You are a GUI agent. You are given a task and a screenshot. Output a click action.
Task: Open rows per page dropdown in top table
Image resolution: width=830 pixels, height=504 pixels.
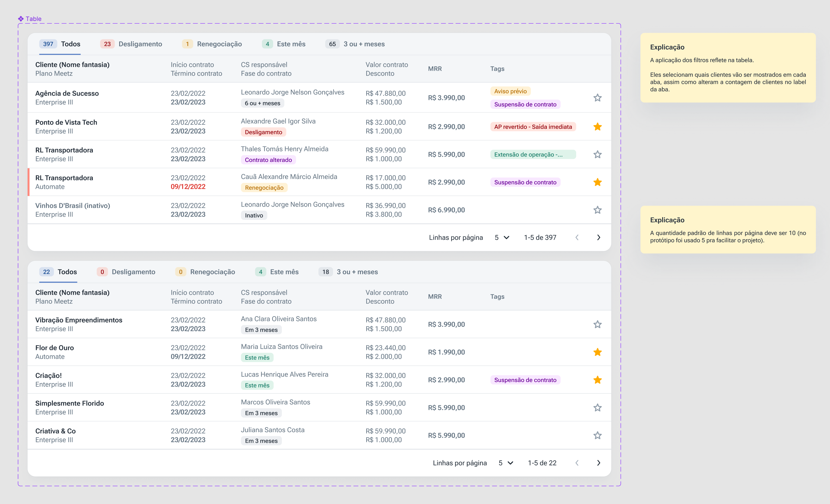click(x=502, y=237)
